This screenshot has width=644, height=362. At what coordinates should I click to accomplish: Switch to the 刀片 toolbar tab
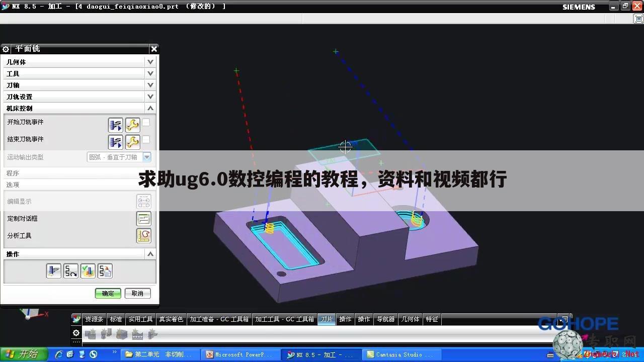[x=327, y=319]
